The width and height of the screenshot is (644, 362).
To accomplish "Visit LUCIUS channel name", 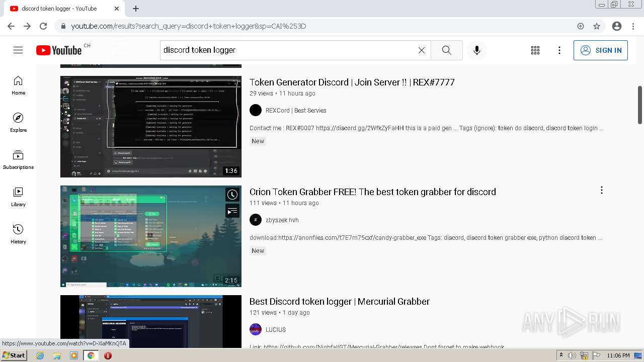I will pyautogui.click(x=276, y=330).
